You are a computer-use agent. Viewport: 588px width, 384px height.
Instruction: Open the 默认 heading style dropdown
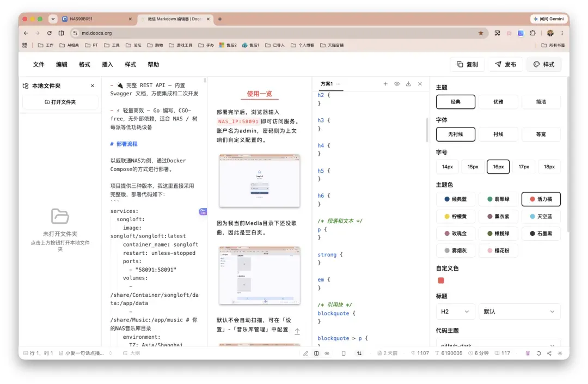(x=519, y=312)
